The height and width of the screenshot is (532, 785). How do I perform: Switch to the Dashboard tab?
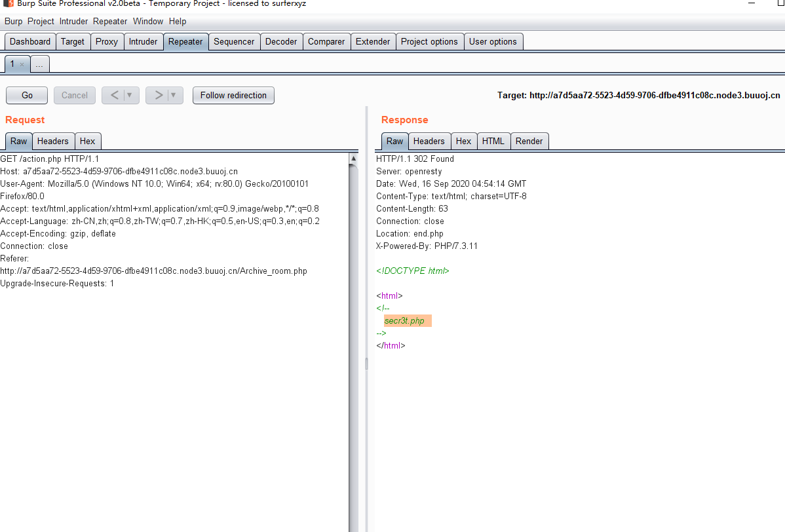[30, 41]
